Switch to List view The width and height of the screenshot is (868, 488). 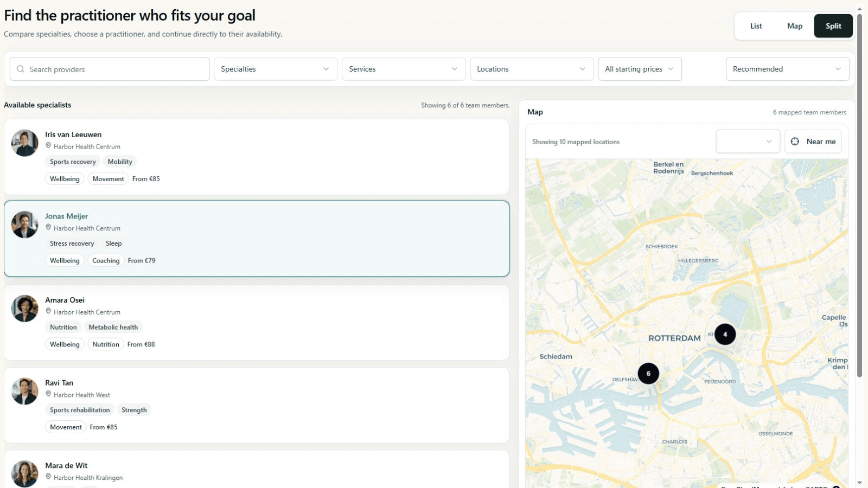[756, 26]
